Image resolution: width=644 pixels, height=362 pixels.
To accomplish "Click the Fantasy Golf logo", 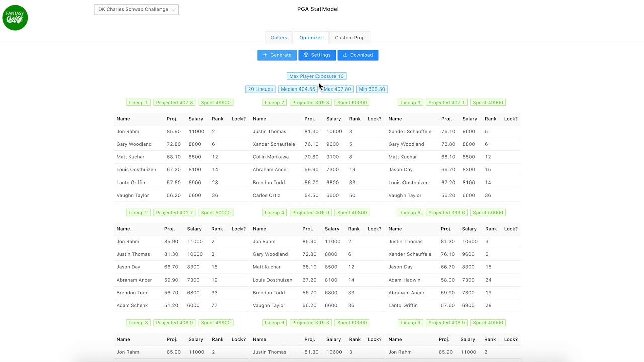I will (15, 18).
